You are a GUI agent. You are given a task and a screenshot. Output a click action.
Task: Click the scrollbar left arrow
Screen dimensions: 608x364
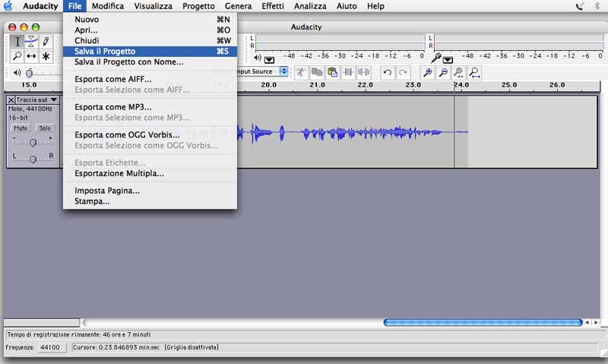click(x=587, y=322)
